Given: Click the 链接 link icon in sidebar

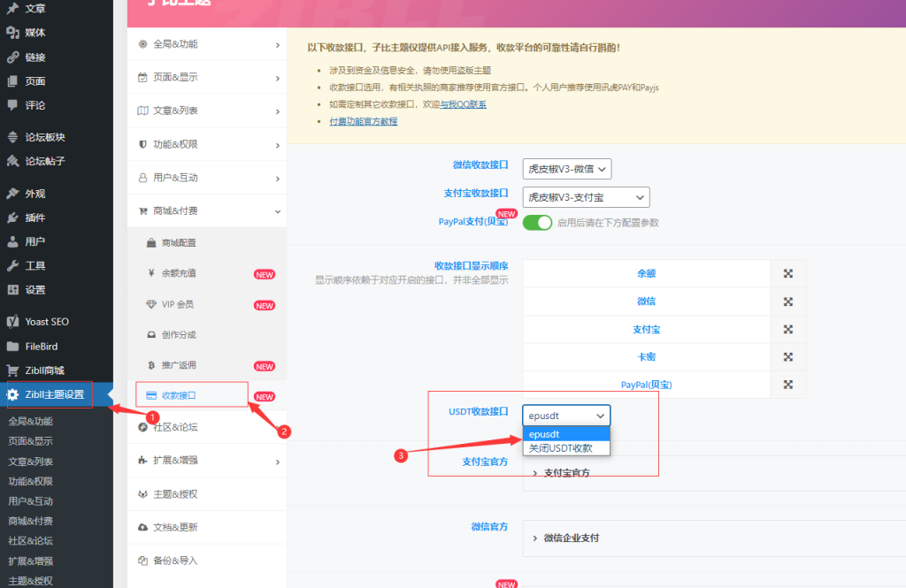Looking at the screenshot, I should pos(12,57).
